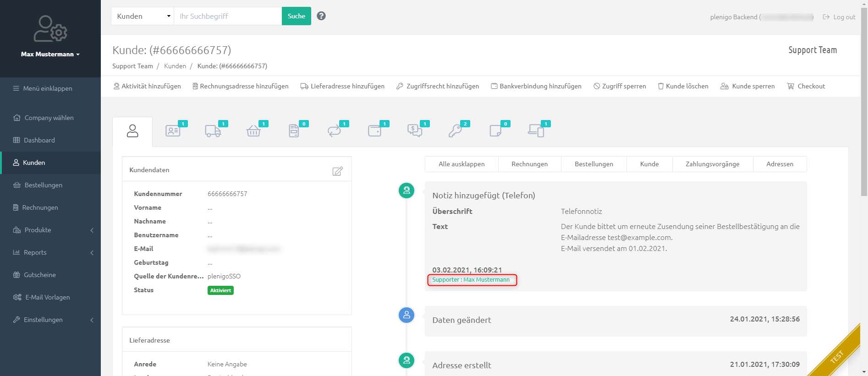Open the shopping basket orders tab
This screenshot has height=376, width=868.
(253, 131)
